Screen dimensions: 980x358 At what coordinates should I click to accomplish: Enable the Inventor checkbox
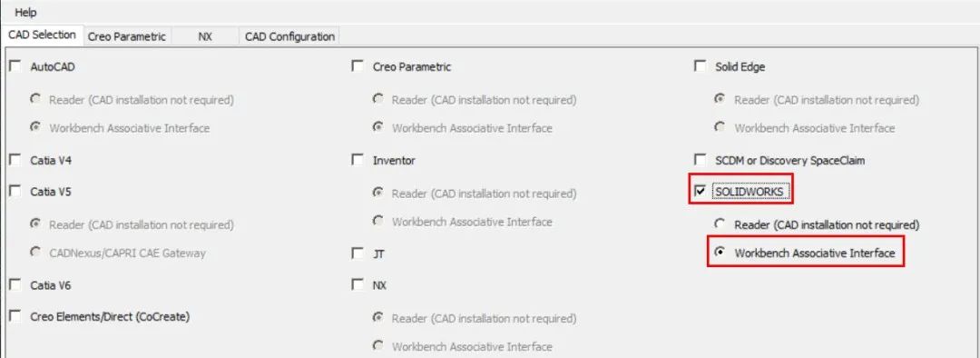tap(358, 160)
